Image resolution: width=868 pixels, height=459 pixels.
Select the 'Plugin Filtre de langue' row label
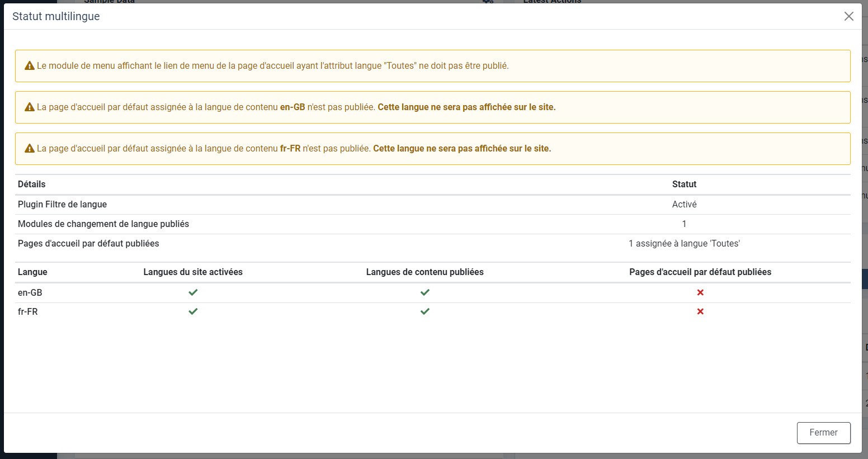62,204
